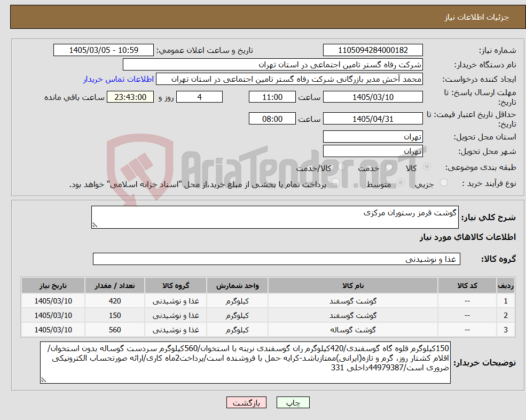Click the تعداد / مقدار column header
526x420 pixels.
[x=115, y=286]
